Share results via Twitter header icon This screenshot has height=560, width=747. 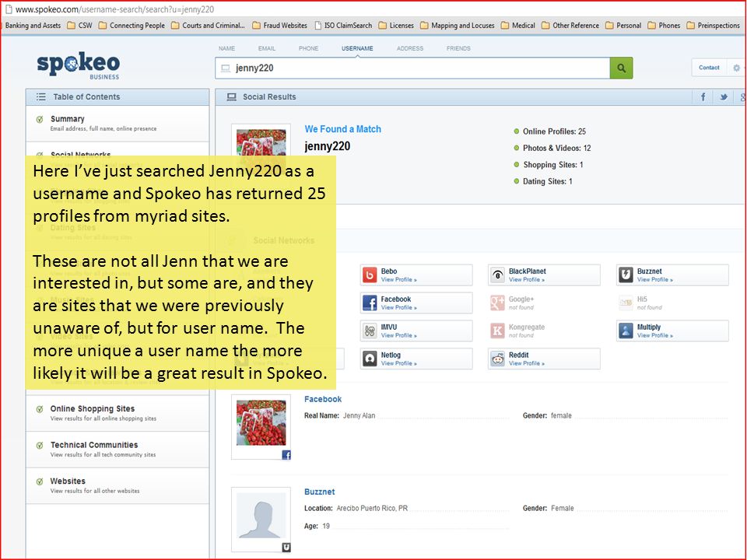click(724, 97)
